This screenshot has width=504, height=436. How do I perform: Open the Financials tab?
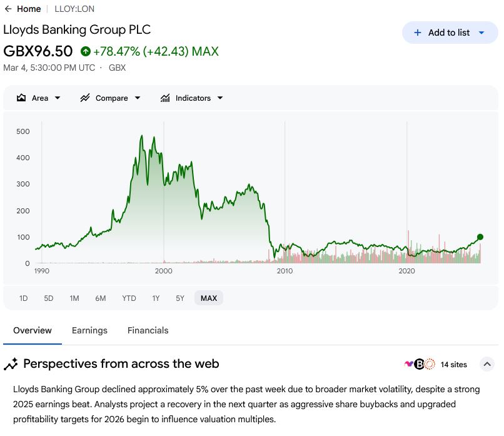[x=148, y=330]
